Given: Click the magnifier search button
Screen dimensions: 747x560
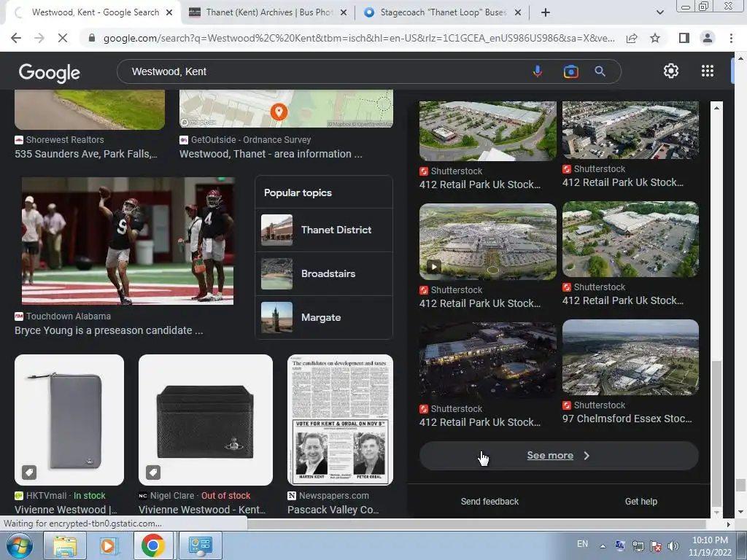Looking at the screenshot, I should (600, 71).
